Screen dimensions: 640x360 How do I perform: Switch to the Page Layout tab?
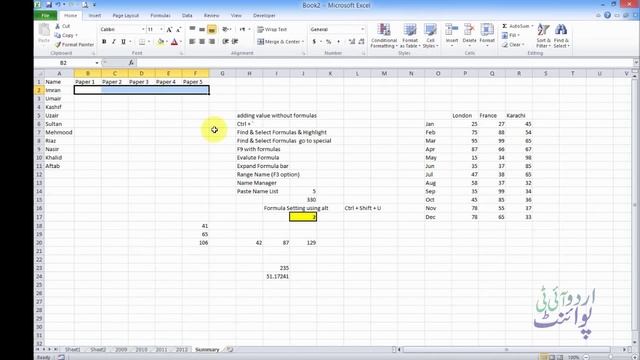click(126, 16)
